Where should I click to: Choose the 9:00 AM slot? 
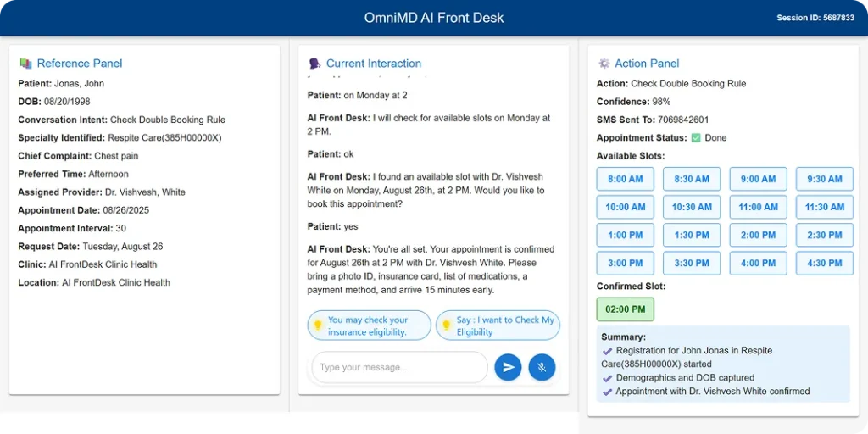(758, 179)
